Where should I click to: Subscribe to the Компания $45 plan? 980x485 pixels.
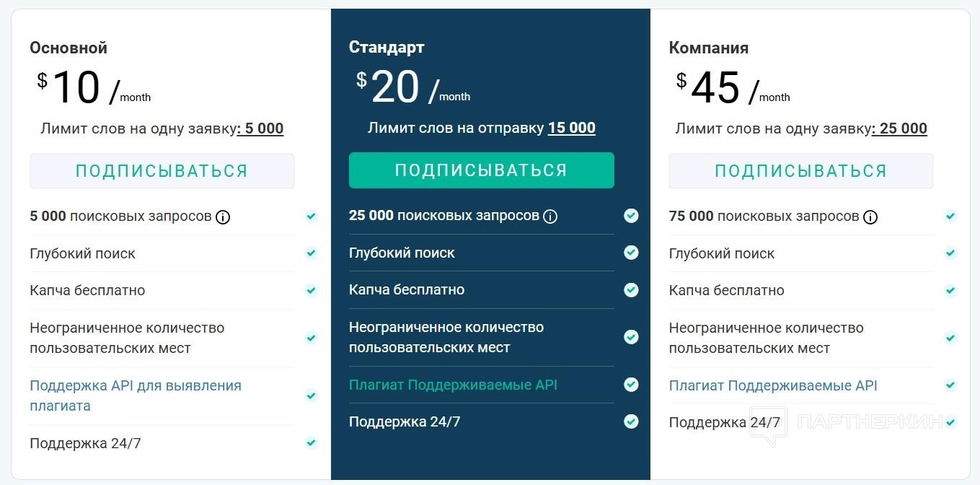pyautogui.click(x=800, y=171)
